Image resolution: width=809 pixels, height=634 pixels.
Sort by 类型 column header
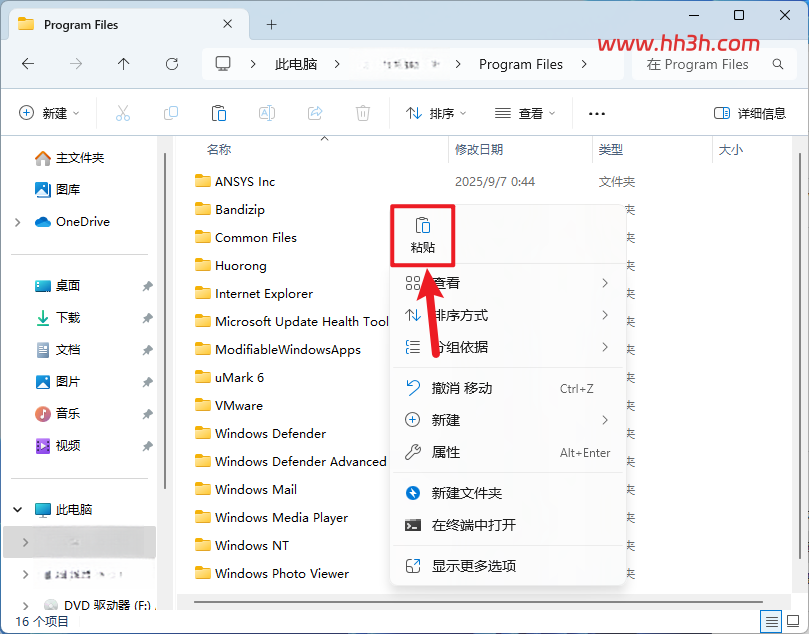click(x=611, y=150)
